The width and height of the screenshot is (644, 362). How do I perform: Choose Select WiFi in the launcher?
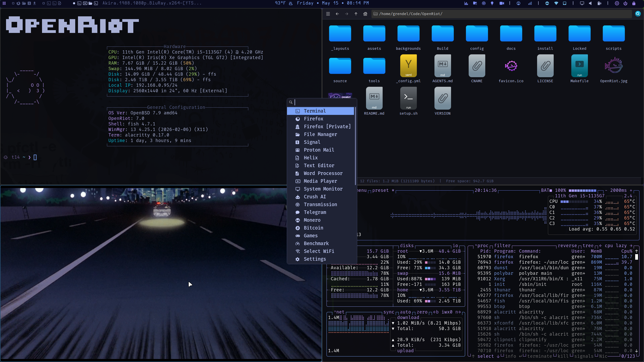(320, 251)
